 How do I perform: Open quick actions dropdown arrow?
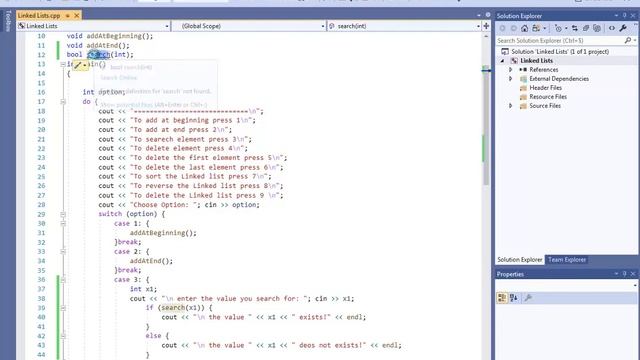[x=84, y=65]
